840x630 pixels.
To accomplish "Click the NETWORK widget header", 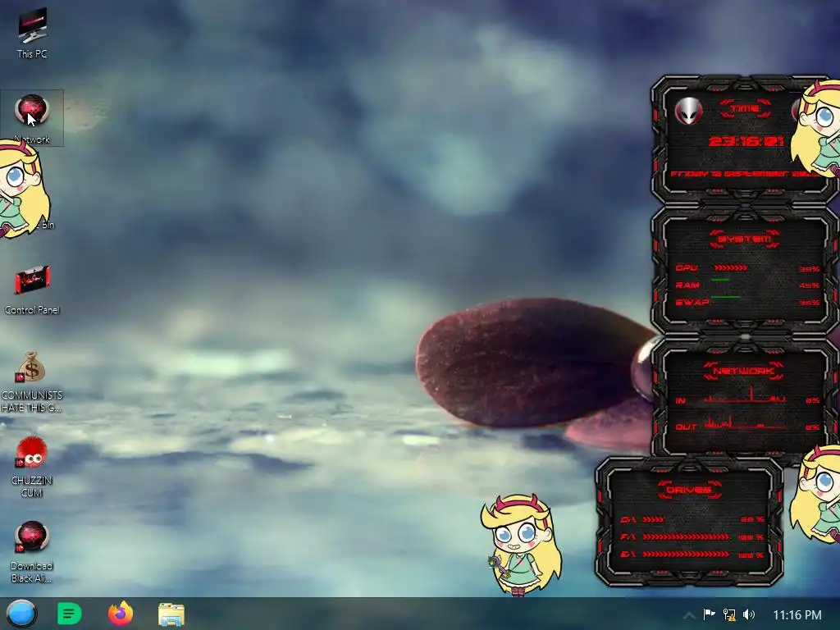I will tap(744, 371).
